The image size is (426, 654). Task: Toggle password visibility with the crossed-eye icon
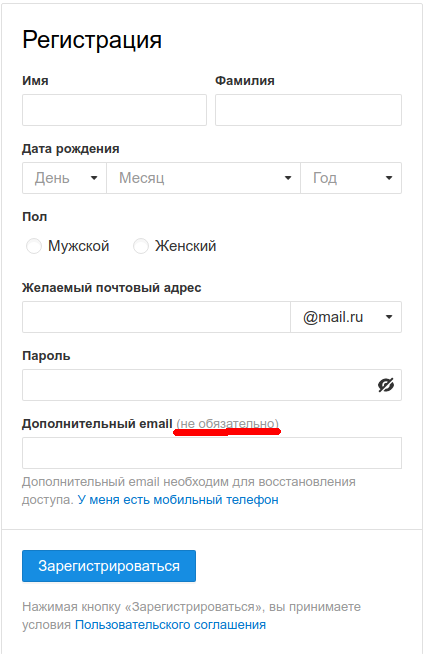click(x=386, y=385)
